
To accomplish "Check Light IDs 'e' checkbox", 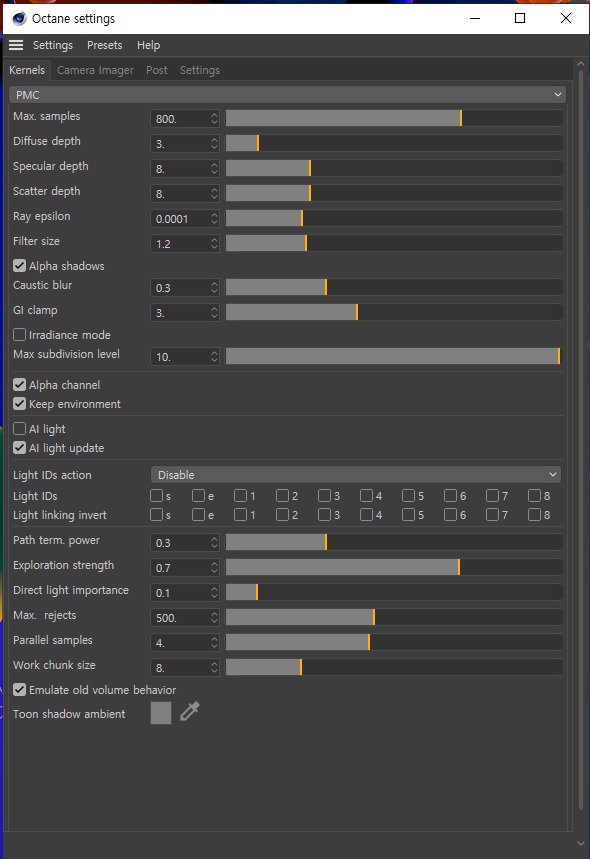I will 198,496.
